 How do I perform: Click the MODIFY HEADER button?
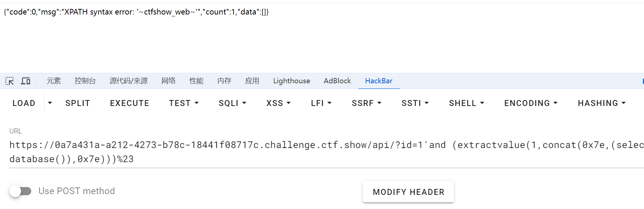click(408, 192)
